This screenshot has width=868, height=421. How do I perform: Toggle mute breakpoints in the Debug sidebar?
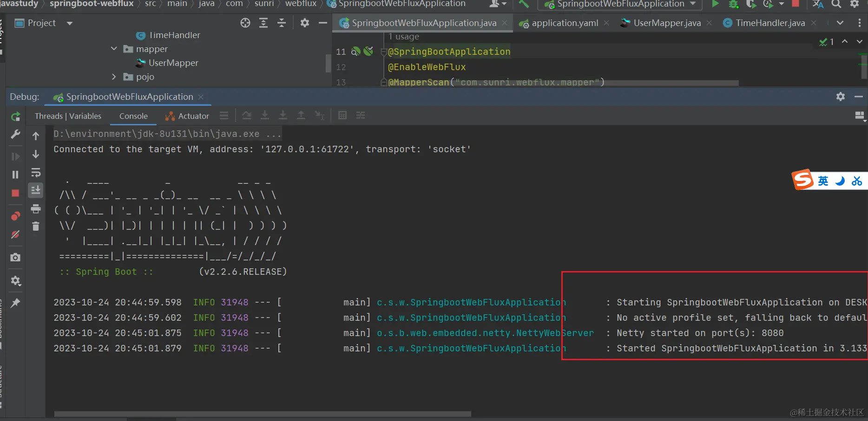point(15,234)
